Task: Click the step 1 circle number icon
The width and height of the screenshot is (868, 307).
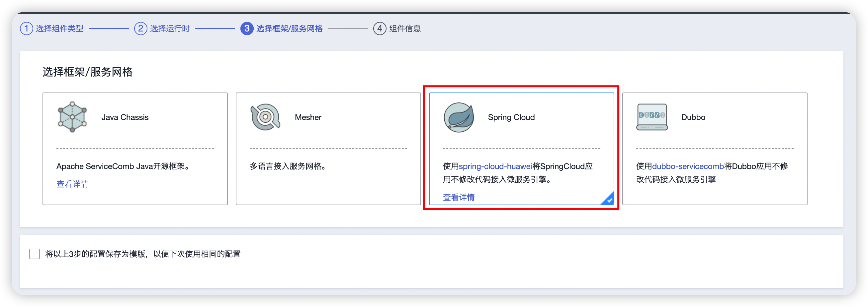Action: tap(26, 29)
